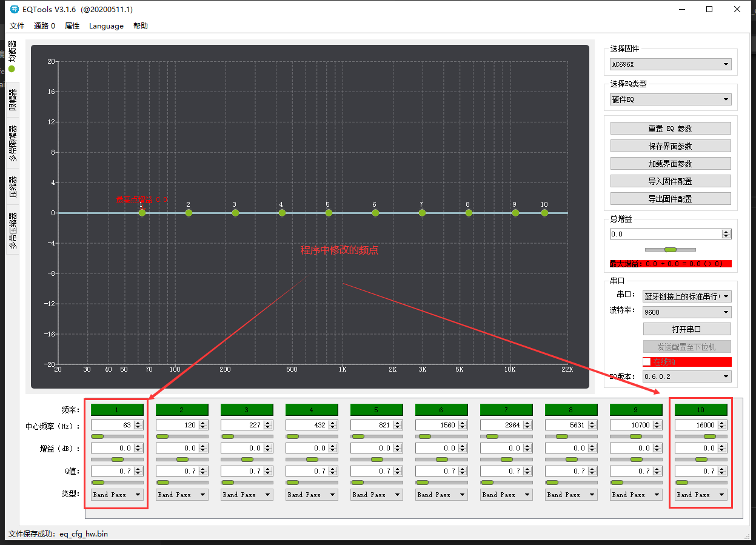The image size is (756, 545).
Task: Toggle the green band 8 enable button
Action: 571,410
